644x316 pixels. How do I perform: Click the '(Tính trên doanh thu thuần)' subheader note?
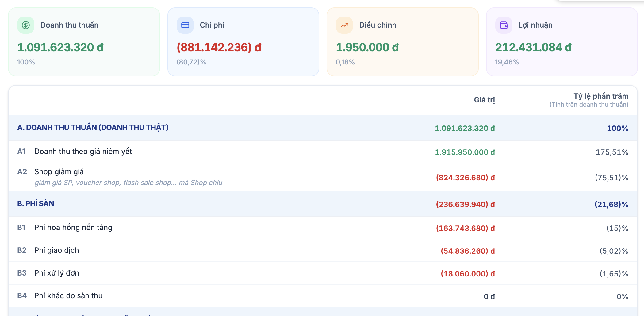[x=589, y=105]
